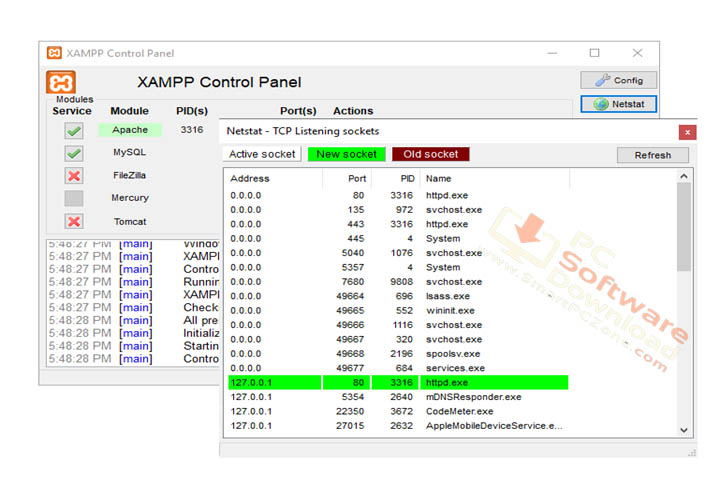Click the log line starting with Startin

coord(134,346)
